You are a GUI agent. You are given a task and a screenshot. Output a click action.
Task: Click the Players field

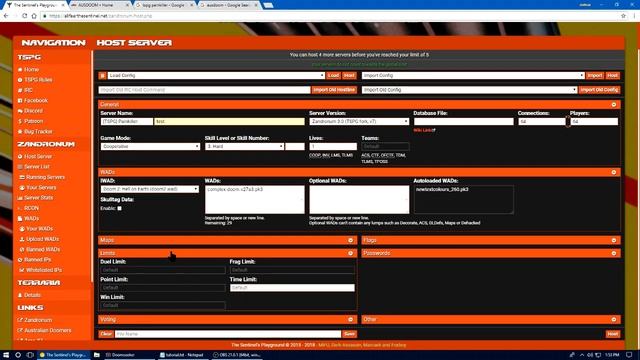point(594,122)
